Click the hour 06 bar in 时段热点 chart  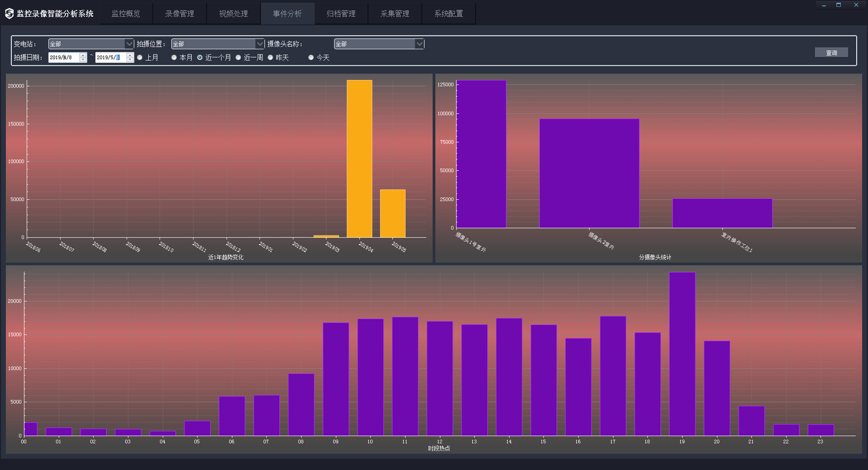[232, 416]
